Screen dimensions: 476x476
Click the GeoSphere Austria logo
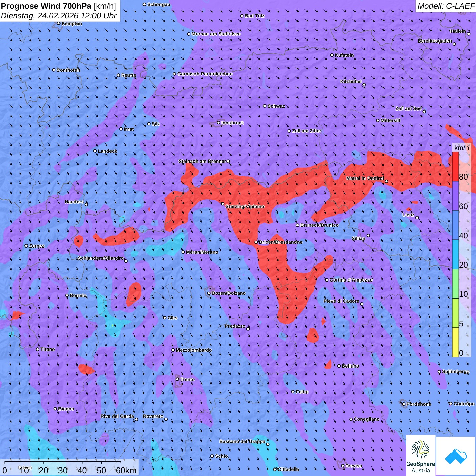[x=421, y=455]
